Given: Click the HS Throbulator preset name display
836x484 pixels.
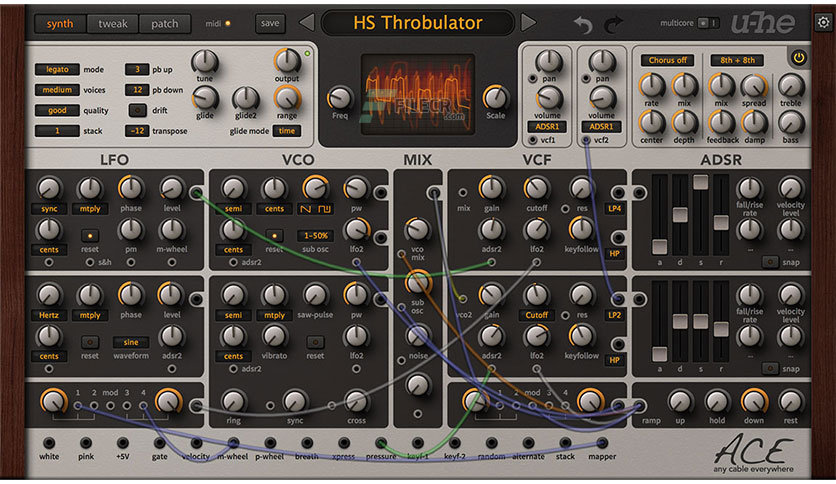Looking at the screenshot, I should click(417, 23).
